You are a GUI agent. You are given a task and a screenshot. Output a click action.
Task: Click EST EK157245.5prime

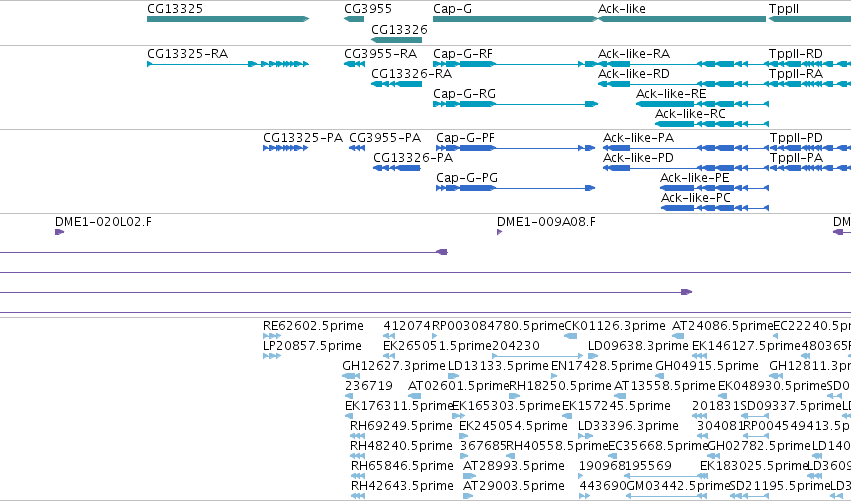[567, 416]
